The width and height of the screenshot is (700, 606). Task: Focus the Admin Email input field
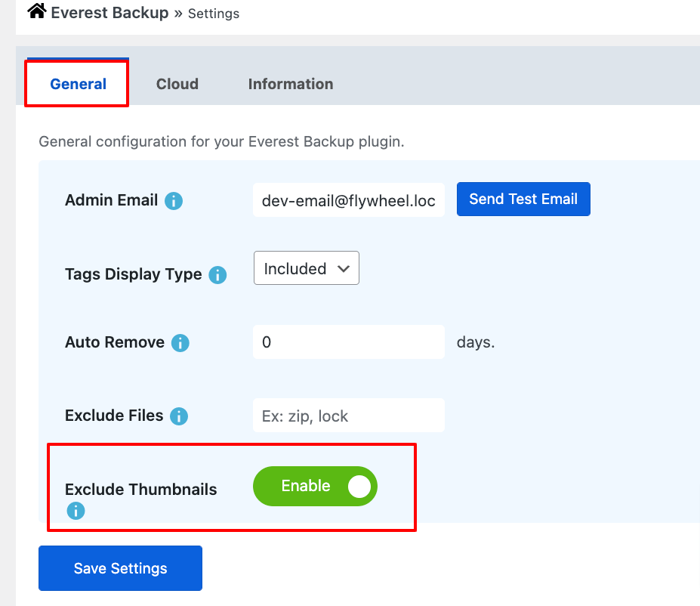pos(348,200)
